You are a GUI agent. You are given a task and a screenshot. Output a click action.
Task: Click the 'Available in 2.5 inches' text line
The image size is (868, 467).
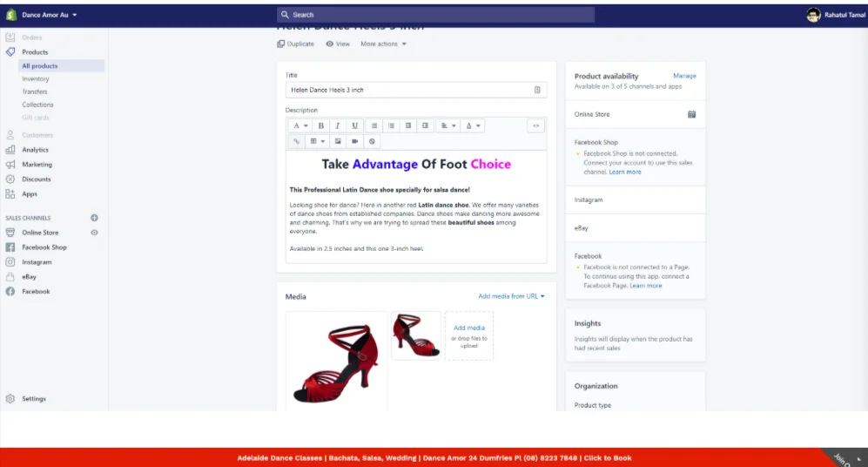356,248
